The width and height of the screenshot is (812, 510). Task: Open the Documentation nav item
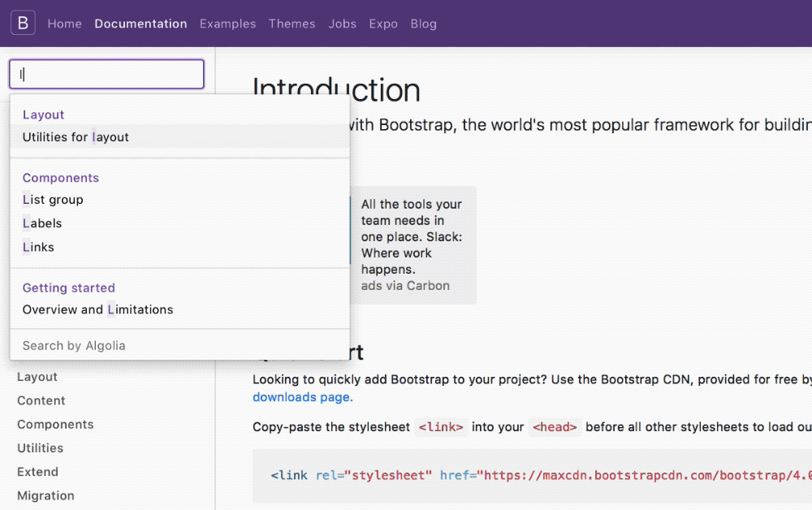140,24
